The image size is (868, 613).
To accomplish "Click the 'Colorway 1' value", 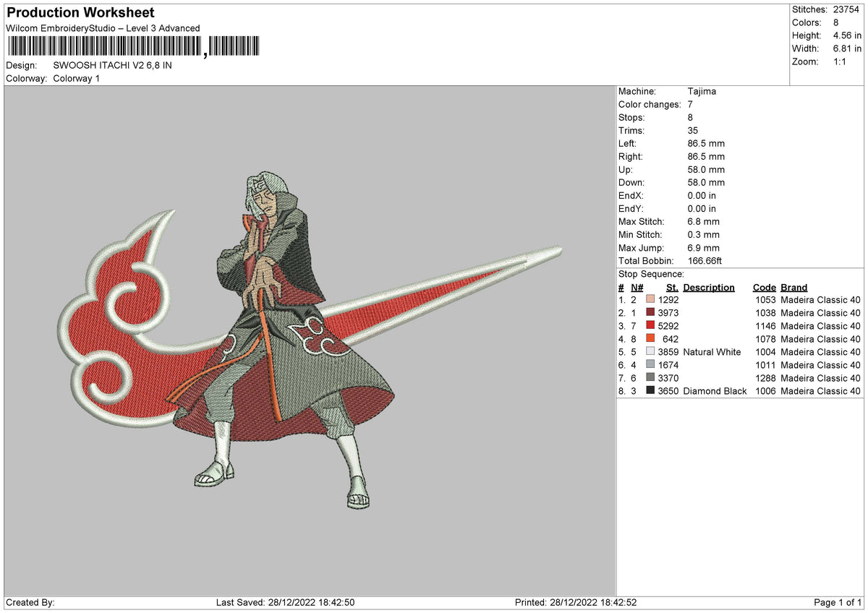I will tap(77, 78).
